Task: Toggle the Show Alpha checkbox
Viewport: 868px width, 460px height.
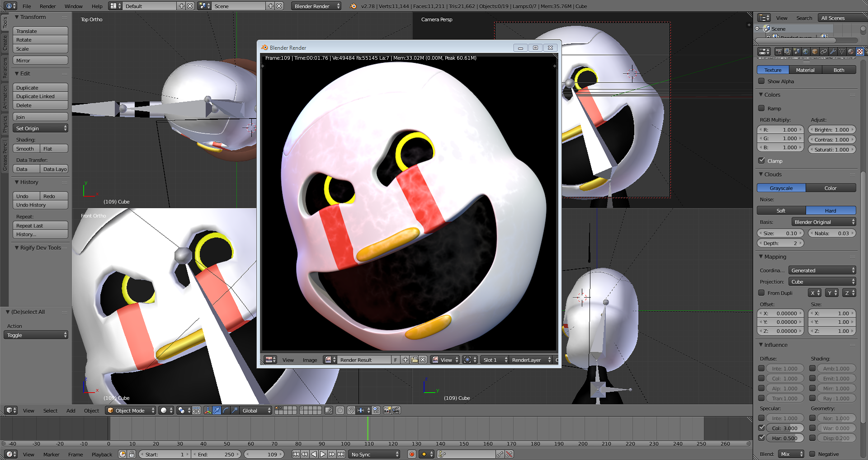Action: [761, 81]
